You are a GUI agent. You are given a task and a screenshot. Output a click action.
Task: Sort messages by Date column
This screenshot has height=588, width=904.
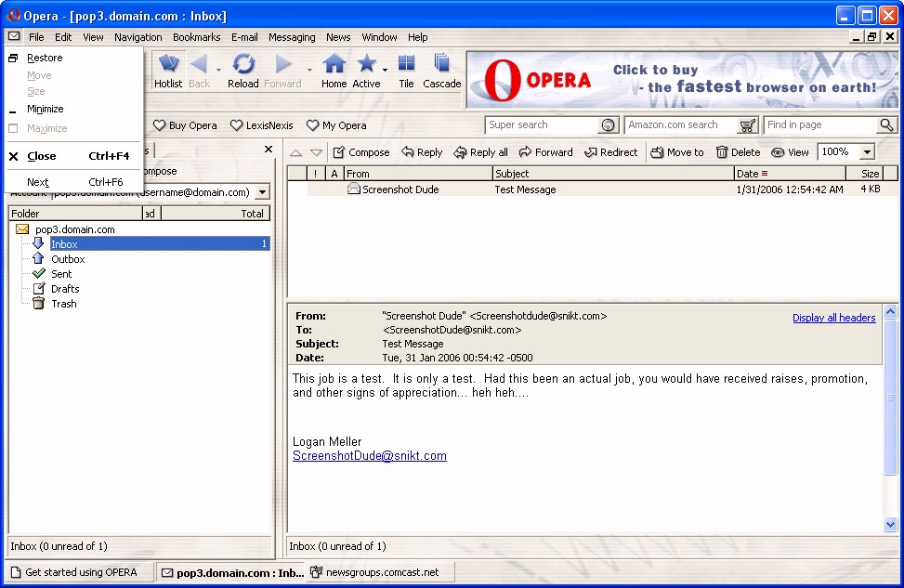pos(790,174)
